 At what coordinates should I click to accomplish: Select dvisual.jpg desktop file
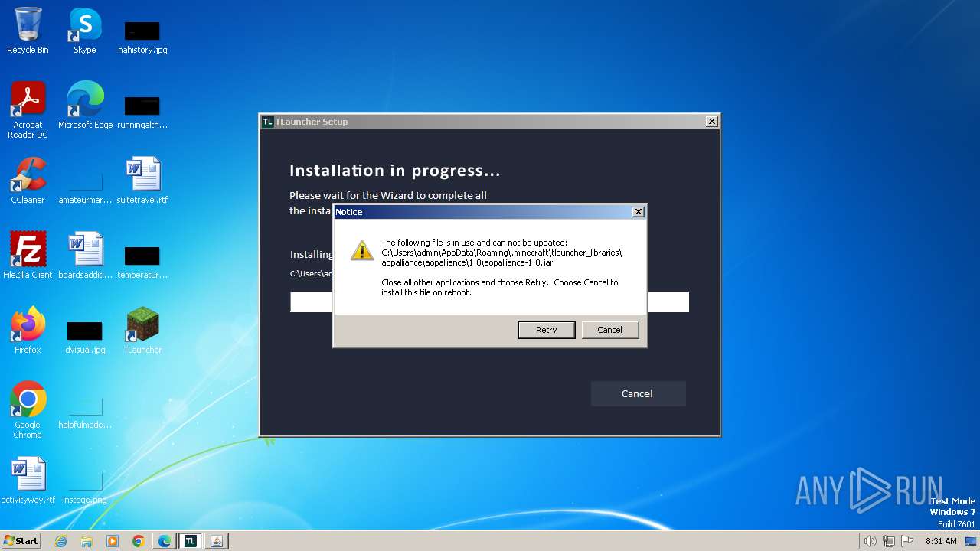point(85,337)
